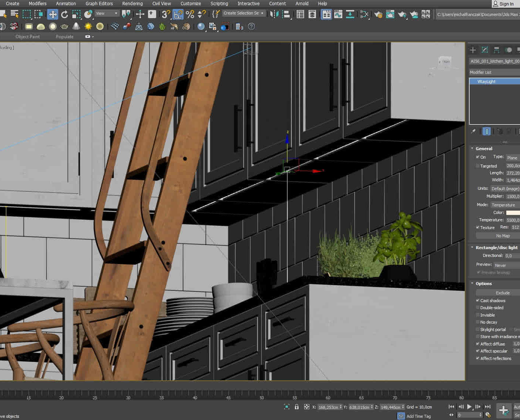Image resolution: width=520 pixels, height=420 pixels.
Task: Open light Type Plane dropdown
Action: tap(513, 158)
